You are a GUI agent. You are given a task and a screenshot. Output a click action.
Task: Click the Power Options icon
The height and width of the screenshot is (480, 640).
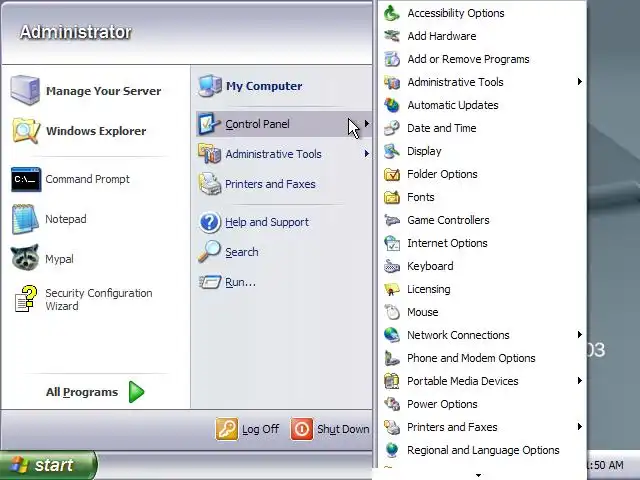point(392,404)
